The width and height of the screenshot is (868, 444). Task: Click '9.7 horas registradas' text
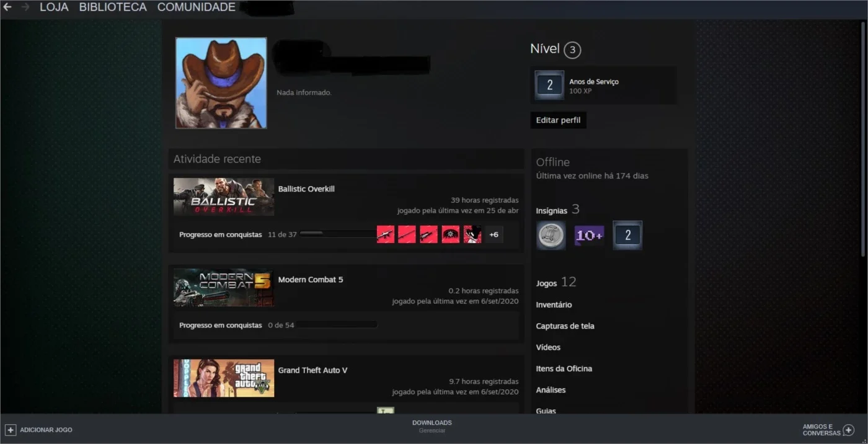click(x=484, y=381)
